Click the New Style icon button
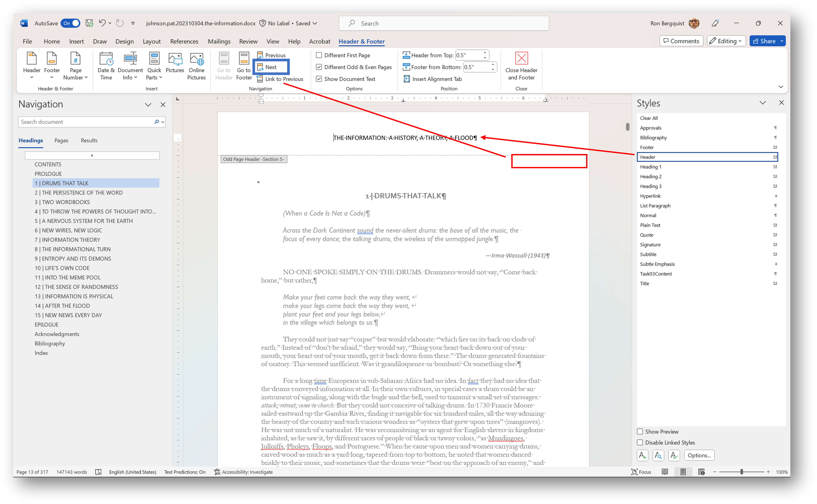The height and width of the screenshot is (504, 817). coord(642,455)
